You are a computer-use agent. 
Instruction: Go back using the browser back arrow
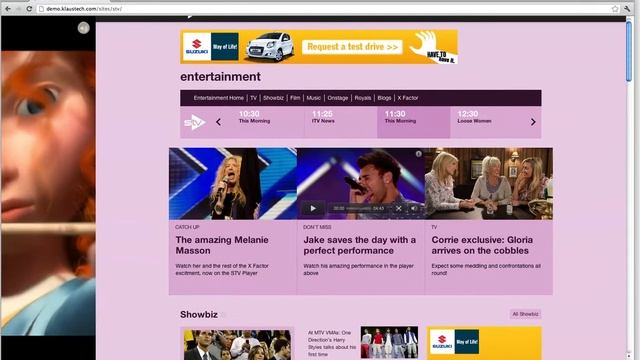pyautogui.click(x=8, y=9)
